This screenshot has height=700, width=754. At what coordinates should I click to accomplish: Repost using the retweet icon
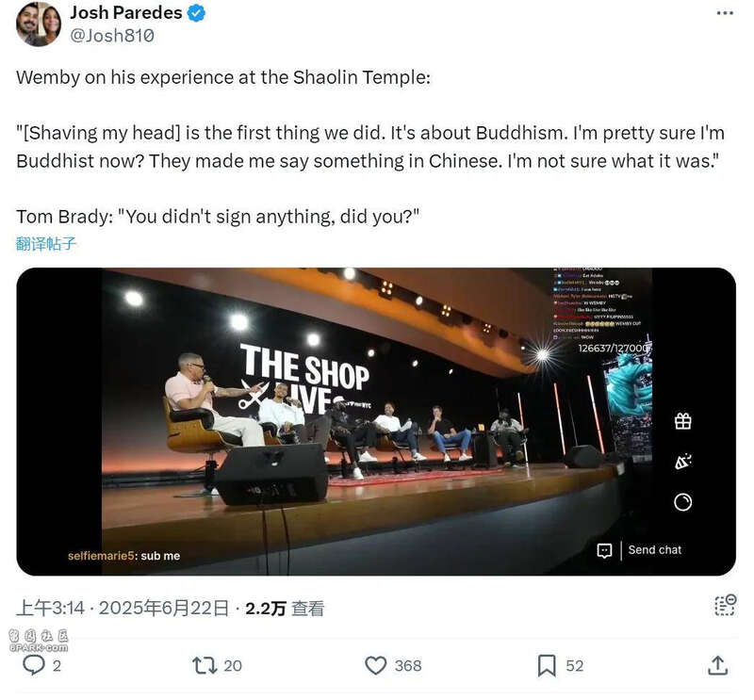point(205,665)
